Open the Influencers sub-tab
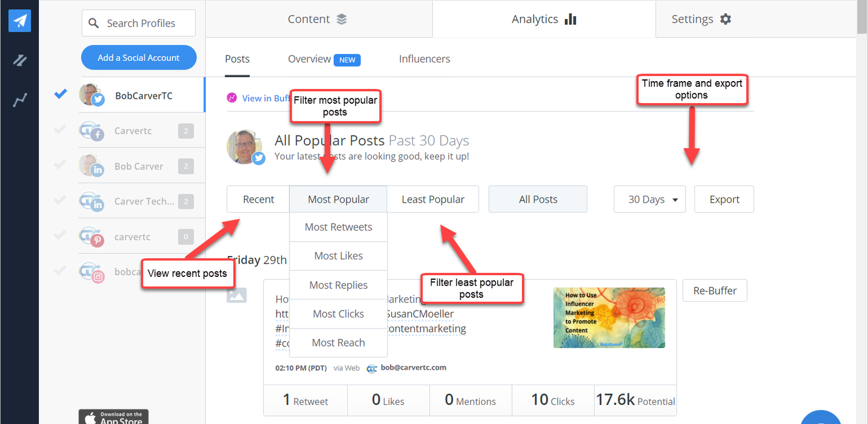 425,59
